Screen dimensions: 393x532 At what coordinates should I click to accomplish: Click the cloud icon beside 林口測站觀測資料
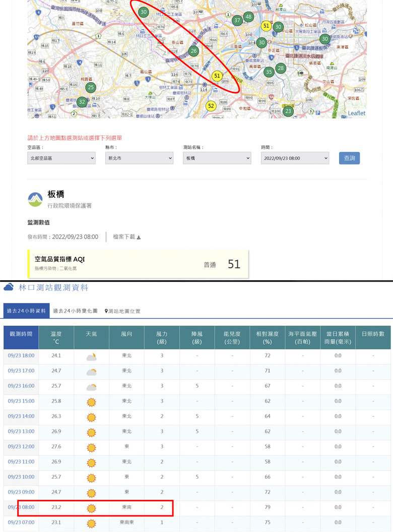coord(9,287)
